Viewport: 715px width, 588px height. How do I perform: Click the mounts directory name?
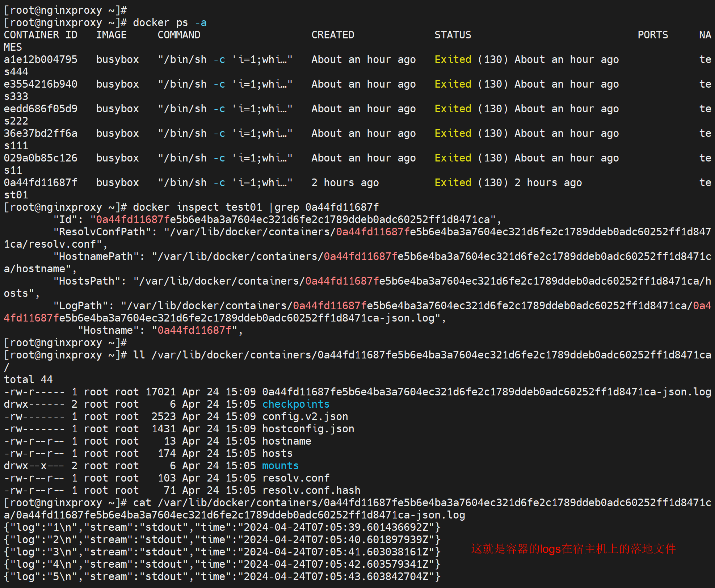pyautogui.click(x=280, y=466)
